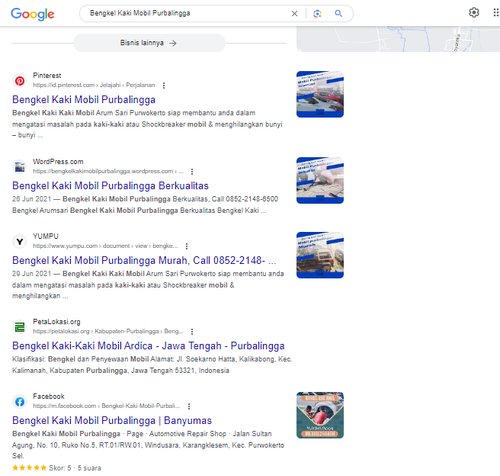
Task: Click the YUMPU favicon
Action: coord(20,241)
